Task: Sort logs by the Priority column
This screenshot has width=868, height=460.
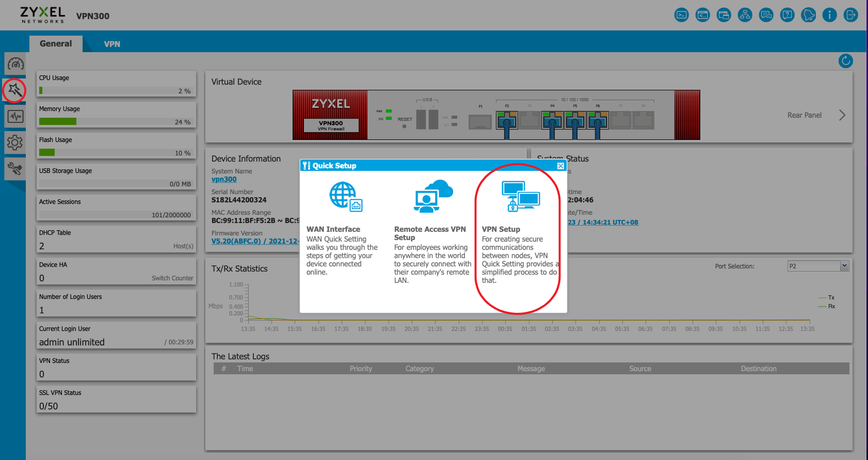Action: [x=361, y=369]
